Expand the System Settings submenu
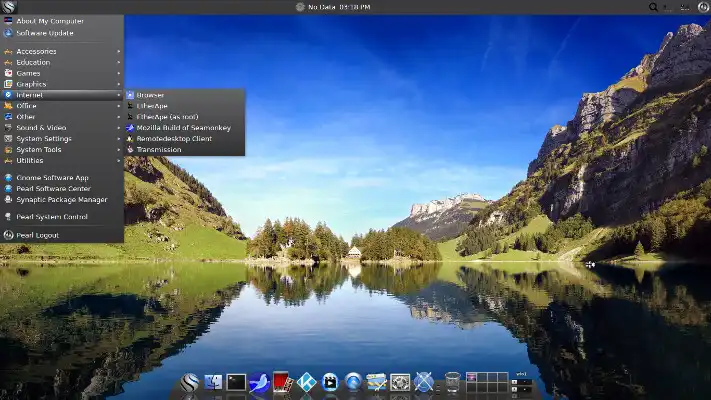This screenshot has height=400, width=711. click(x=43, y=139)
